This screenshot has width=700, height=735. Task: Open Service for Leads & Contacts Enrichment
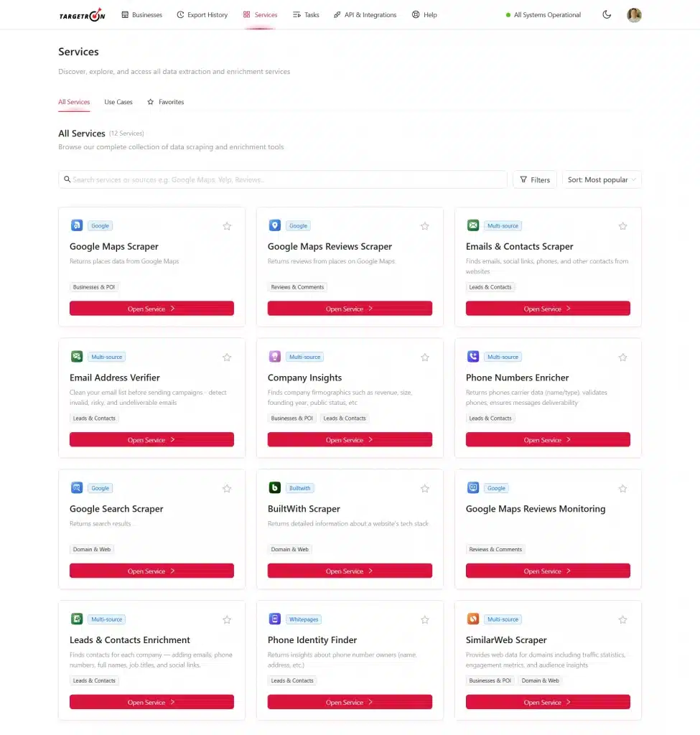pyautogui.click(x=151, y=702)
